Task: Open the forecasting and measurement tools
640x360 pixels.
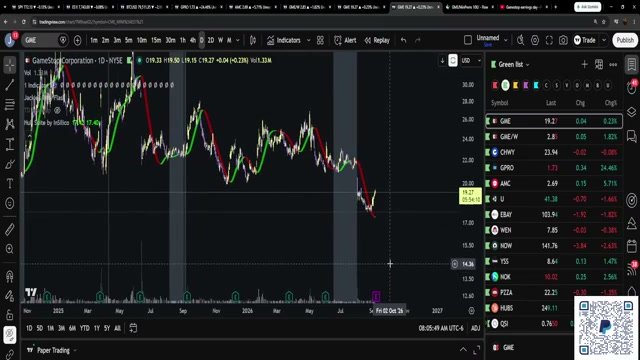Action: [10, 144]
